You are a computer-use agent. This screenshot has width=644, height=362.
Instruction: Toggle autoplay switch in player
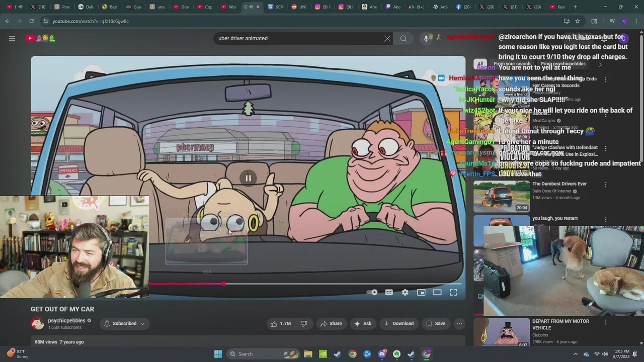tap(372, 292)
